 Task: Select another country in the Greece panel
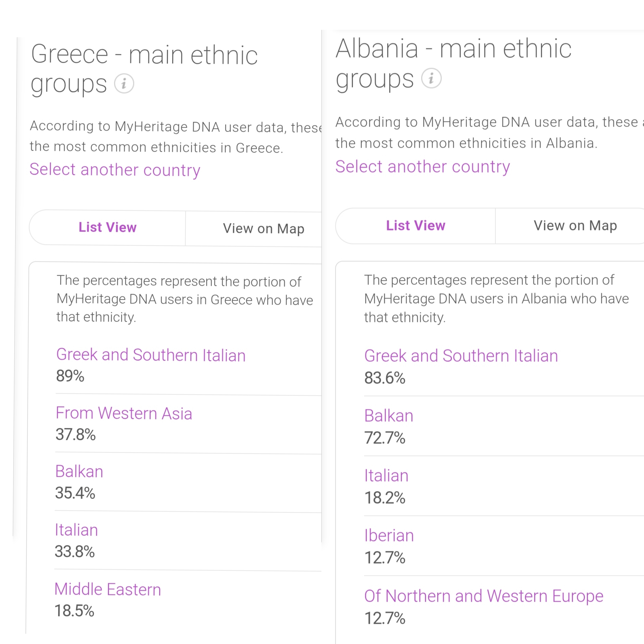coord(115,170)
